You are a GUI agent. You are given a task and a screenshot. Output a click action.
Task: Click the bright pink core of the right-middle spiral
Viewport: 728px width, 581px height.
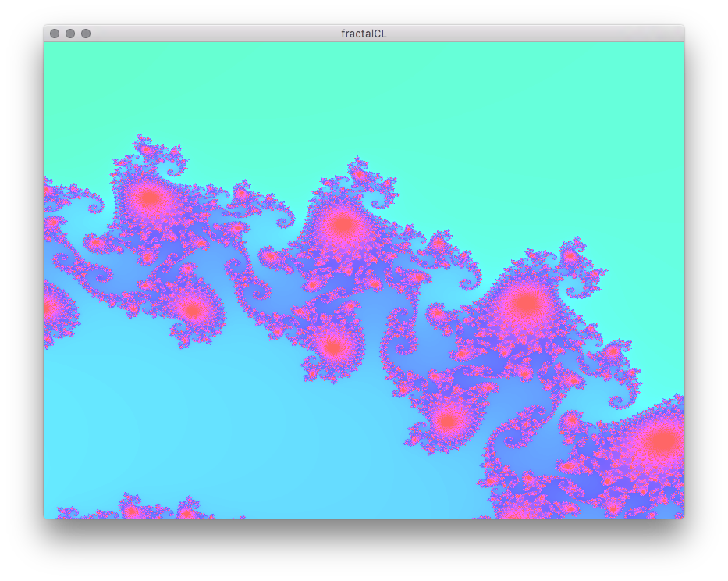click(527, 302)
